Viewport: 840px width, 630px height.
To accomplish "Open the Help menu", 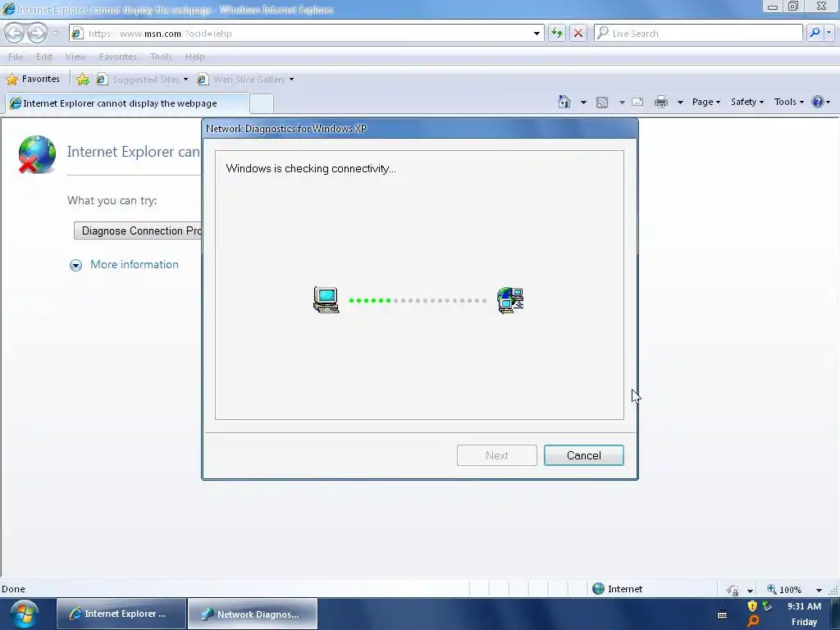I will (194, 57).
